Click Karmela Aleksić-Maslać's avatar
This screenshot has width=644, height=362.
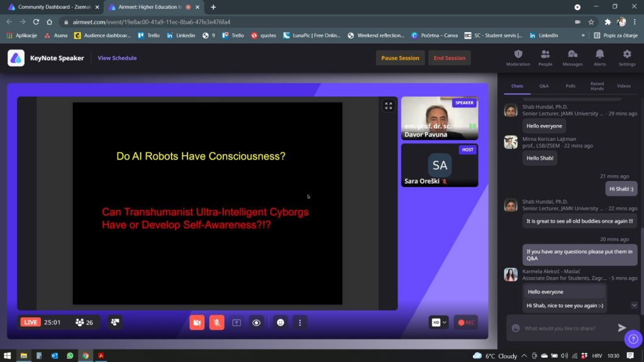(x=511, y=275)
